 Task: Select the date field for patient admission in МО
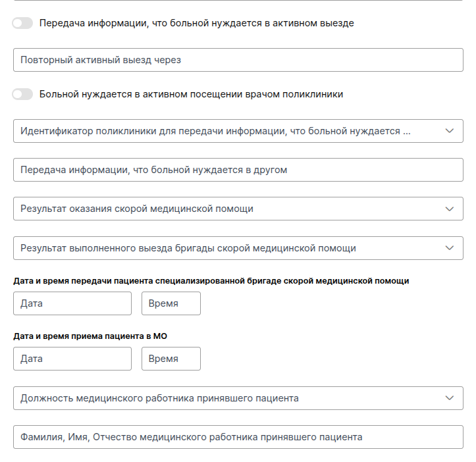coord(72,359)
